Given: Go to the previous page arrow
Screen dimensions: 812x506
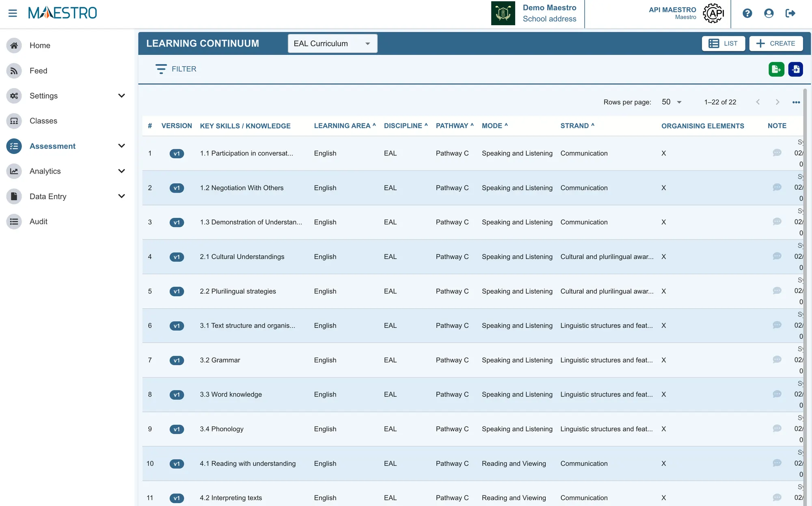Looking at the screenshot, I should click(x=758, y=102).
